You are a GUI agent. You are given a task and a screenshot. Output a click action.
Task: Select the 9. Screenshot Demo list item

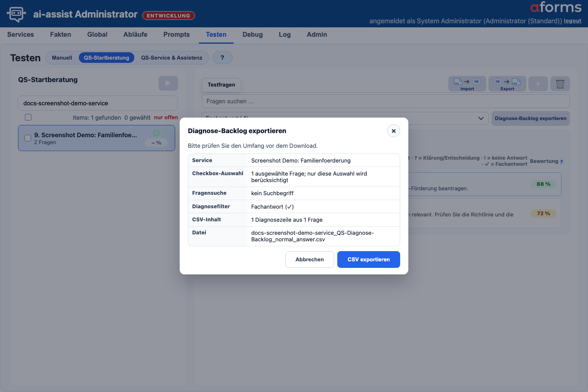tap(96, 138)
